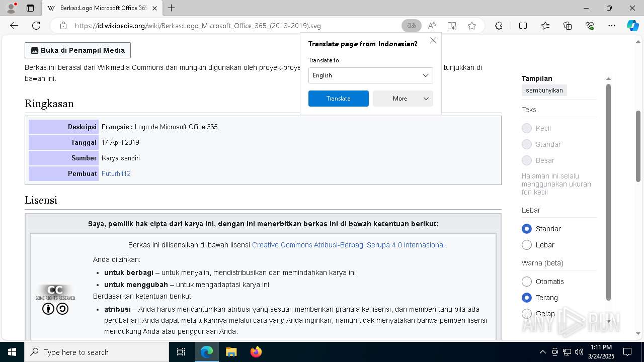Open a new browser tab
Screen dimensions: 644x362
click(x=171, y=8)
